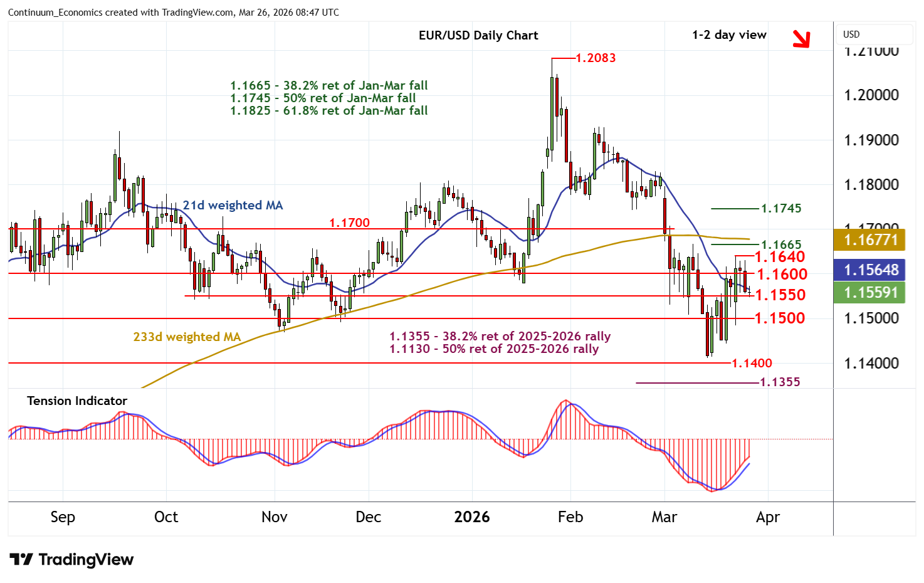This screenshot has height=583, width=924.
Task: Select the 1.15648 blue price tag
Action: tap(870, 270)
